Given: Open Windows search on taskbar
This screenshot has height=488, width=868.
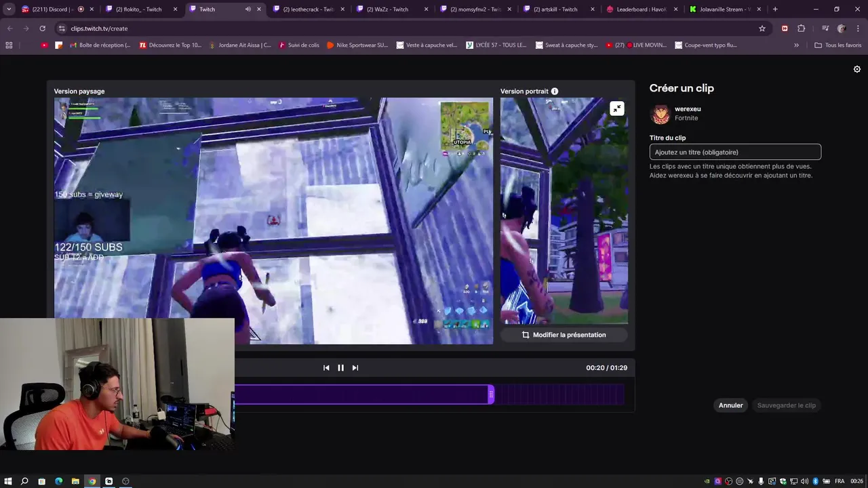Looking at the screenshot, I should pyautogui.click(x=24, y=481).
